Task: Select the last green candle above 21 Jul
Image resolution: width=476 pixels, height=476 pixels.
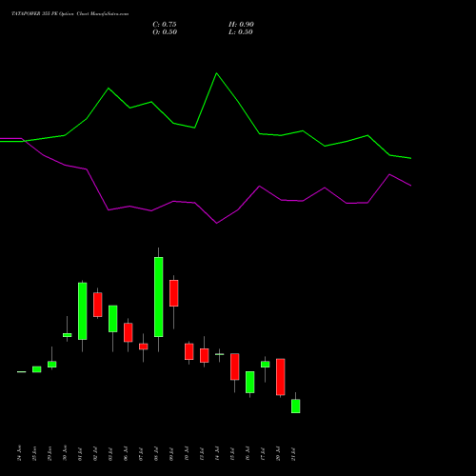Action: point(296,407)
